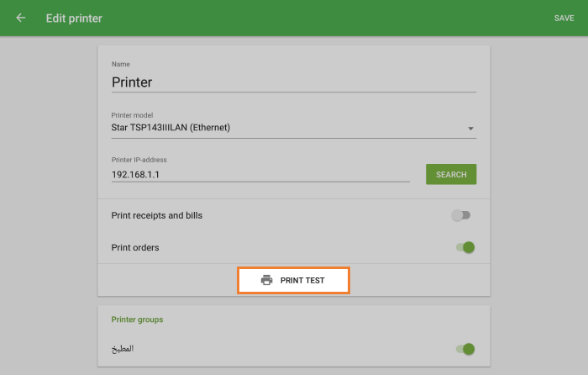
Task: Click the Print orders label
Action: coord(135,247)
